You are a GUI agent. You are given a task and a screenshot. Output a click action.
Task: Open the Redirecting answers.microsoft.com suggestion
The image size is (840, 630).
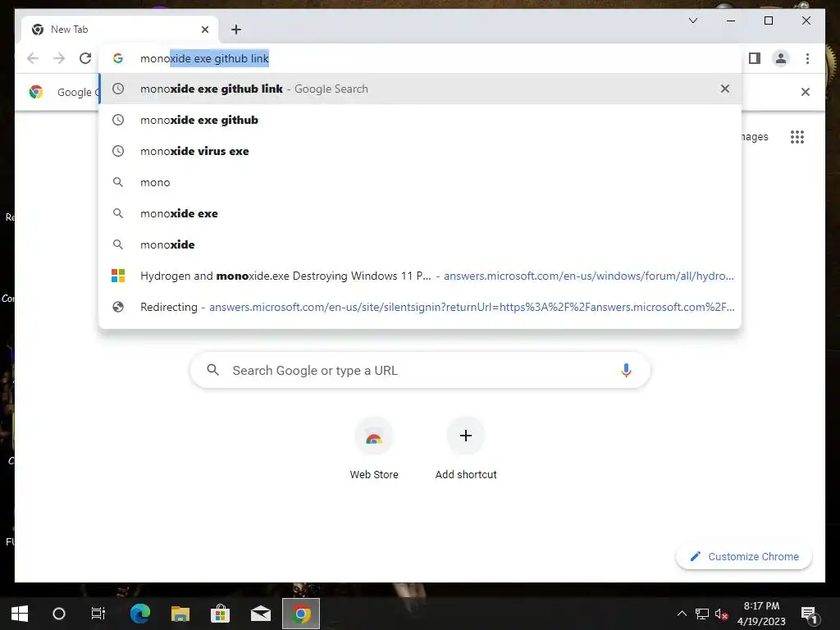coord(421,307)
